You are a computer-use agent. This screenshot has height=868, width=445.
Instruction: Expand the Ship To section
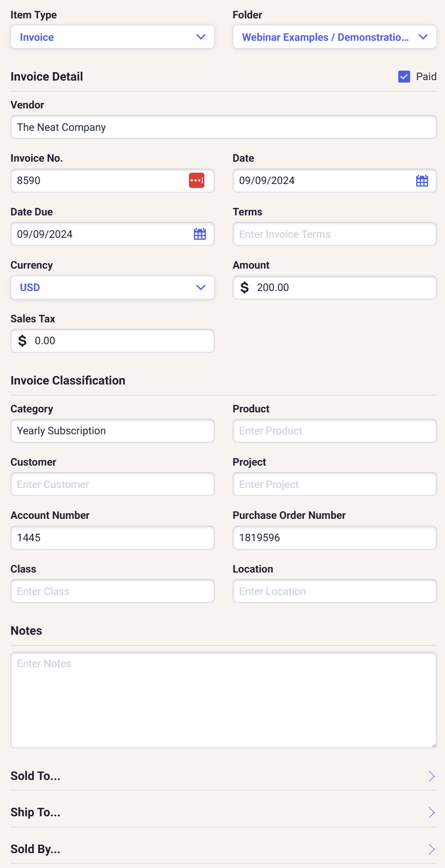223,812
